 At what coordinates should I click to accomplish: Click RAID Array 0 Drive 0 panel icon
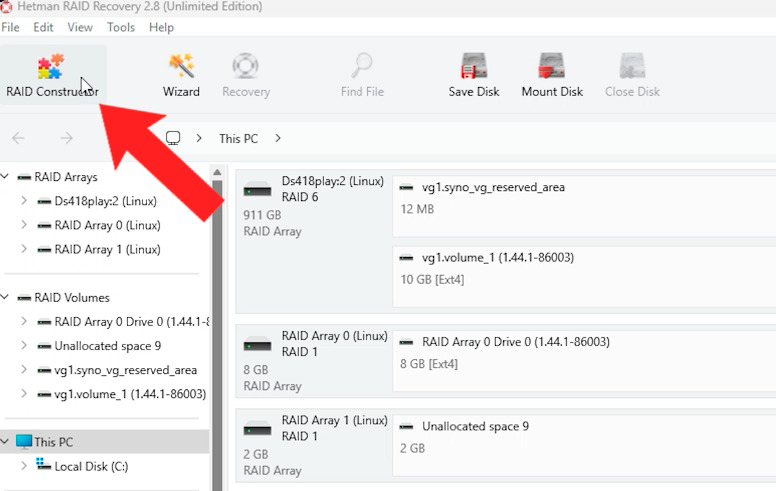pyautogui.click(x=406, y=342)
